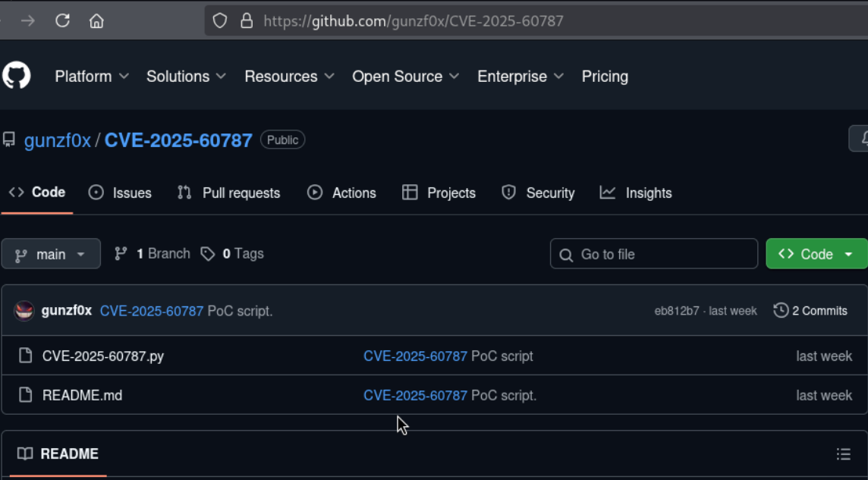Viewport: 868px width, 480px height.
Task: Open the tracking protection shield icon
Action: point(220,21)
